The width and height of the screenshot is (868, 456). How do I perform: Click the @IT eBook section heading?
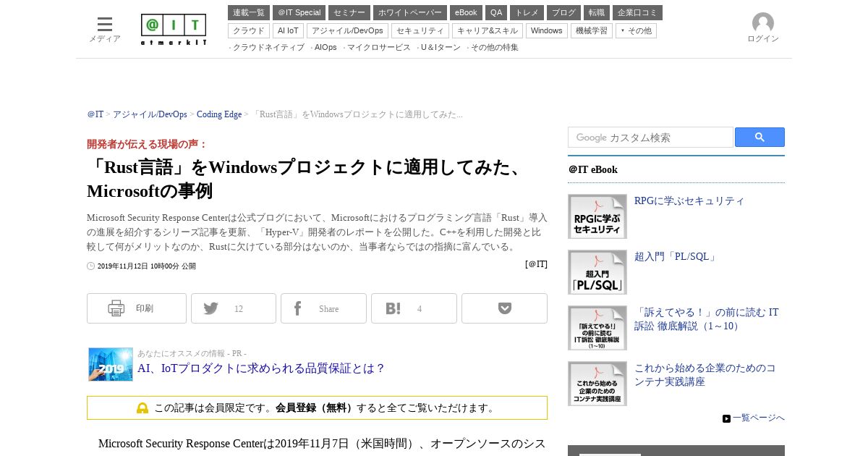(x=593, y=170)
